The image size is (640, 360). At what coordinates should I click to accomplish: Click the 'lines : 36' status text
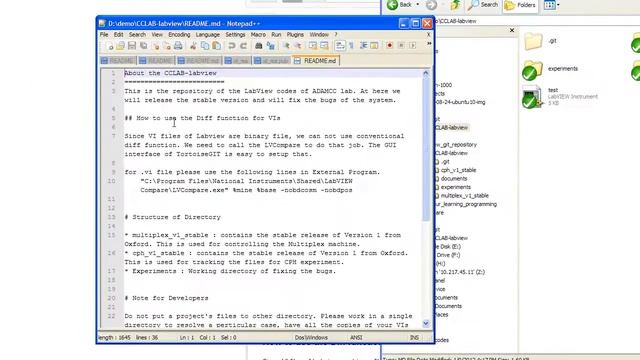[147, 338]
